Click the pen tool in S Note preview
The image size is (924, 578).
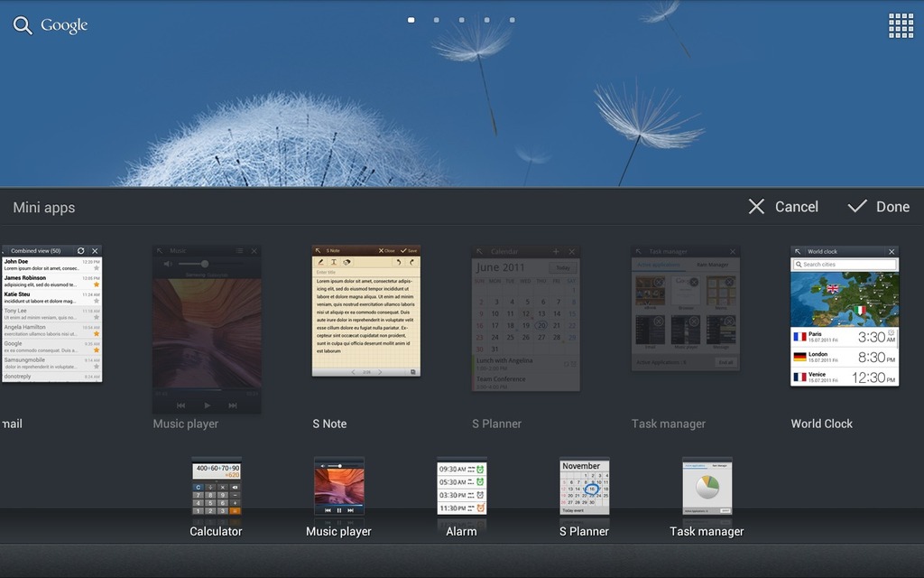[x=321, y=262]
